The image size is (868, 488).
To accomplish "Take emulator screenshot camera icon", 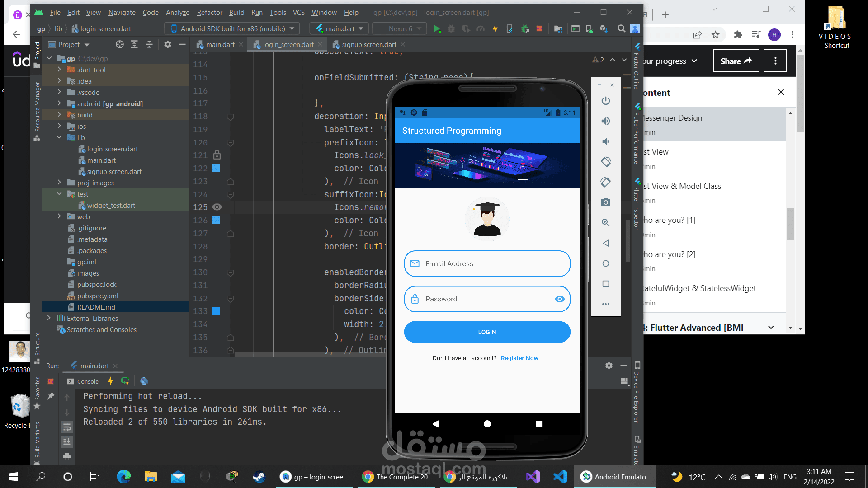I will point(606,202).
